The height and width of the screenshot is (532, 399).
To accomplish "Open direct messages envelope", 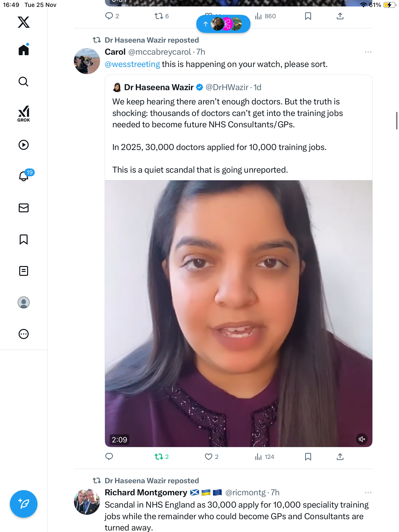I will (x=24, y=208).
